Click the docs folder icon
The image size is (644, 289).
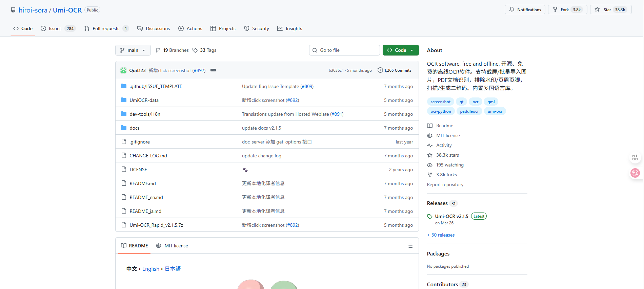pyautogui.click(x=124, y=128)
